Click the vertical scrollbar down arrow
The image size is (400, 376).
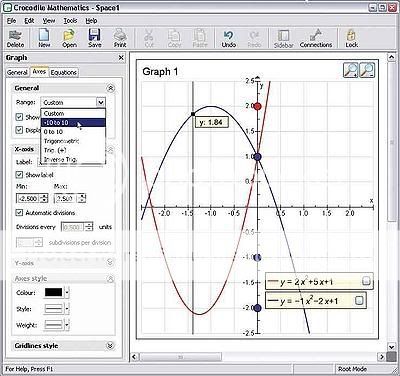pos(392,347)
